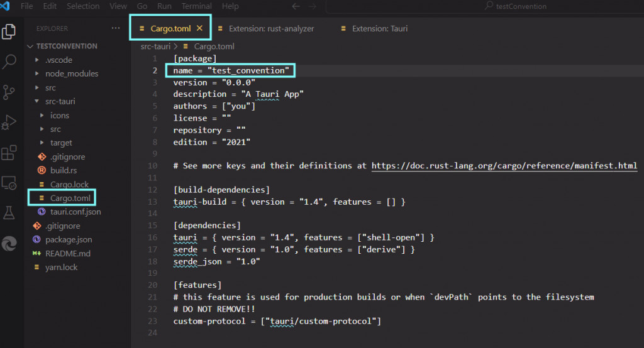Viewport: 644px width, 348px height.
Task: Place cursor on name = "test_convention" line
Action: point(231,70)
